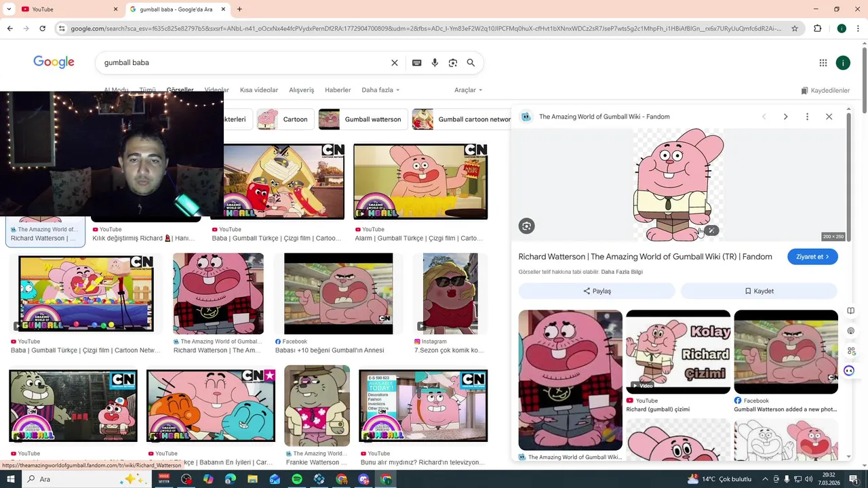The width and height of the screenshot is (868, 488).
Task: Filter by the Cartoon chip
Action: (285, 119)
